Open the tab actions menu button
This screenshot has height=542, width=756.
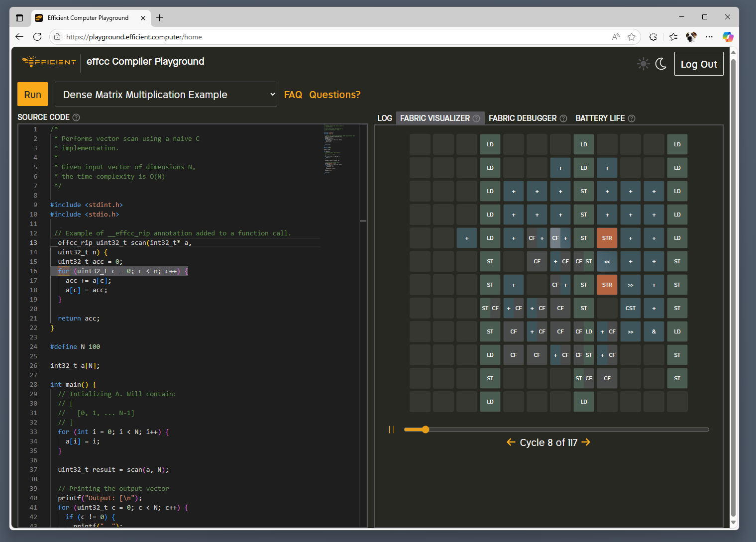click(19, 18)
